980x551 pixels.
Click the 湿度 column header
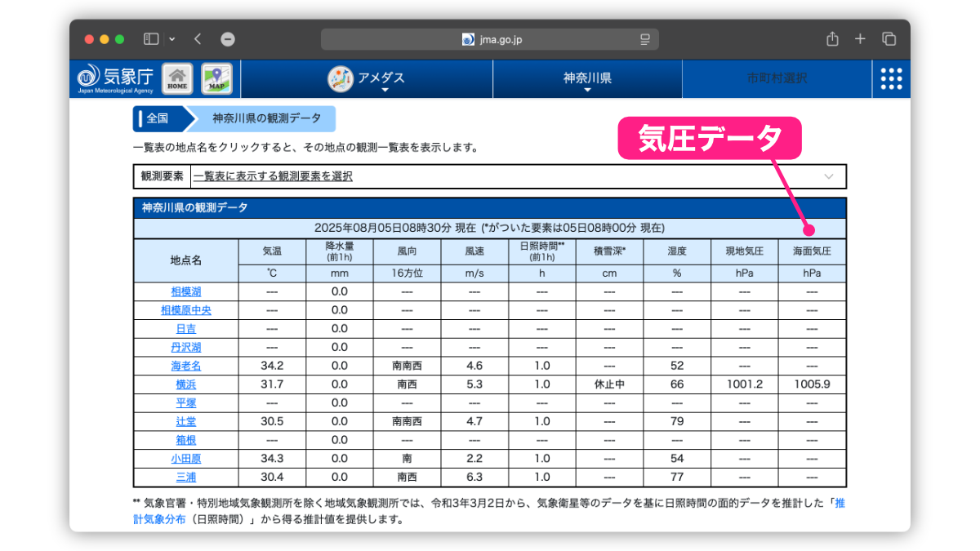pyautogui.click(x=677, y=252)
